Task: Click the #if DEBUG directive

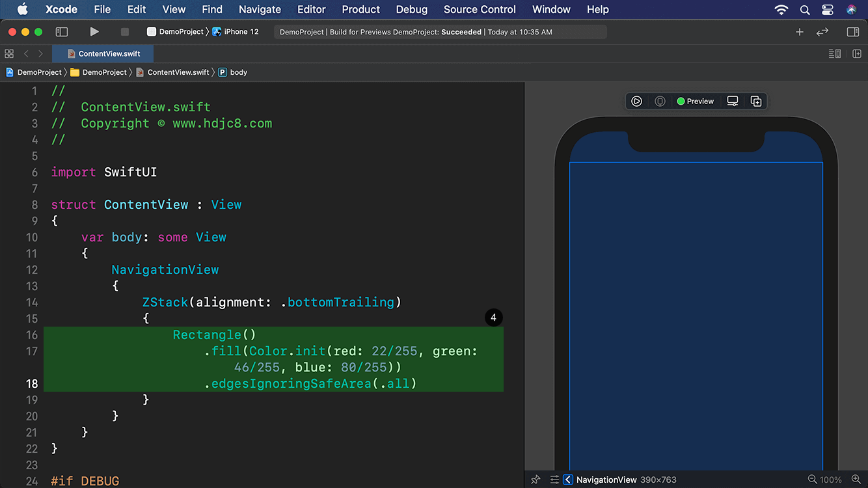Action: (x=85, y=481)
